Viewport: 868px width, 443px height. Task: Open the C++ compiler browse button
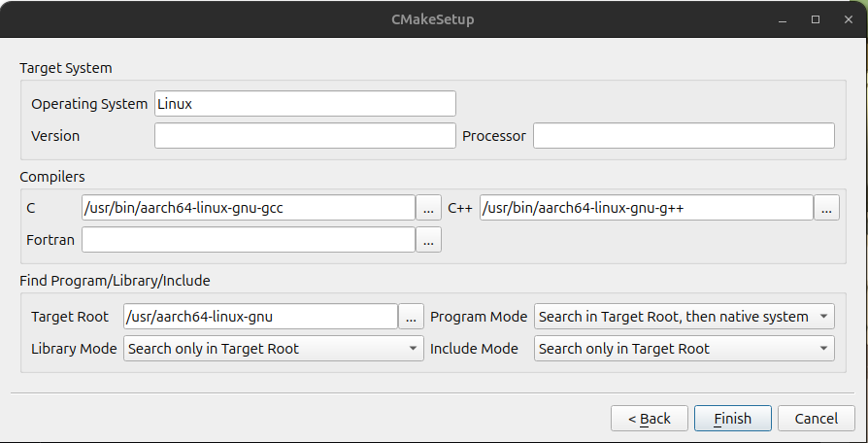coord(826,208)
